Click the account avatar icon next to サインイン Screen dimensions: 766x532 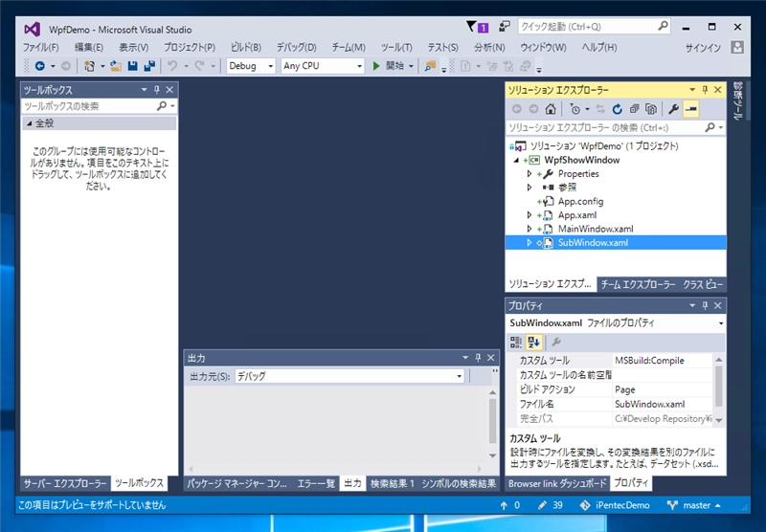tap(737, 47)
